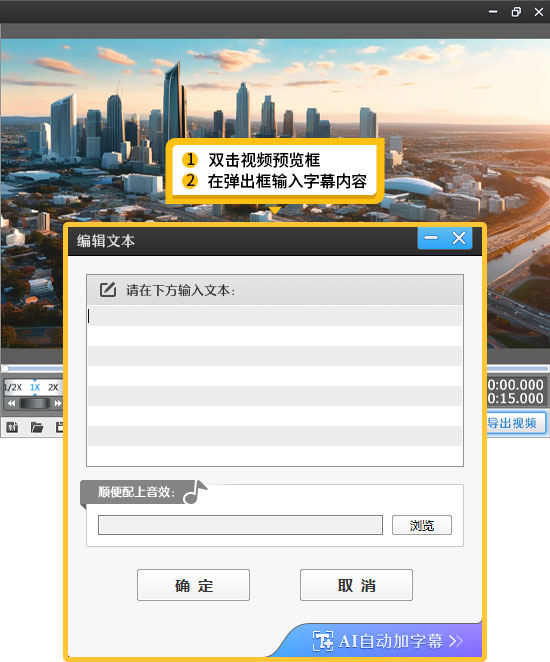Select 1X playback speed
Image resolution: width=550 pixels, height=662 pixels.
(35, 387)
